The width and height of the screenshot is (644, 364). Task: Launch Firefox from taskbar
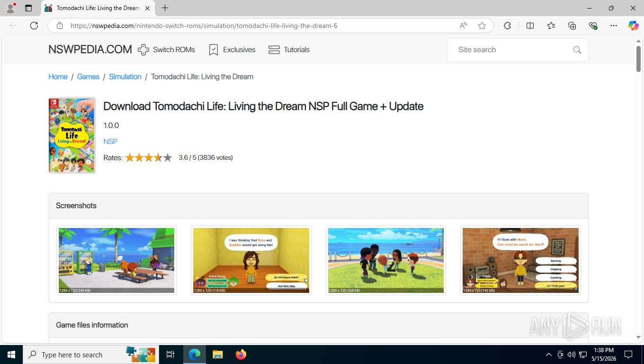tap(241, 355)
